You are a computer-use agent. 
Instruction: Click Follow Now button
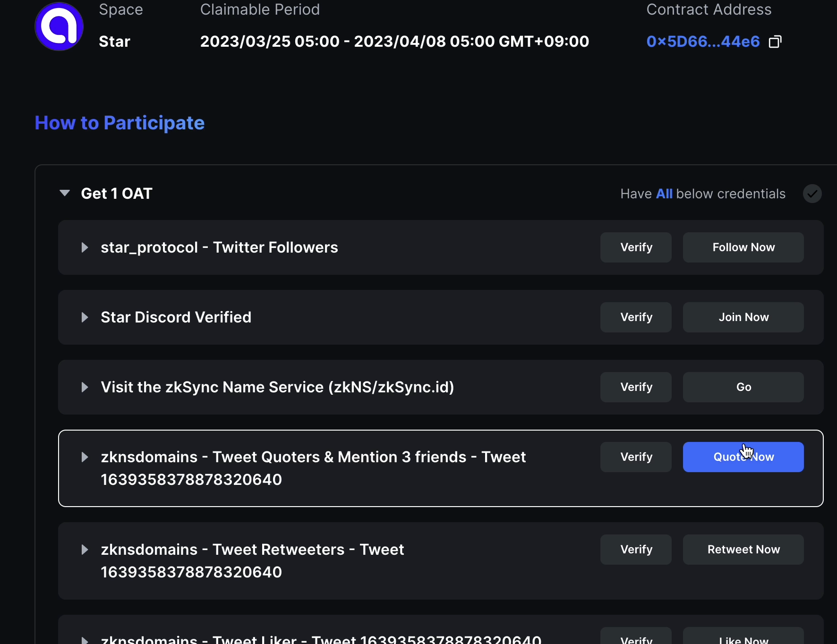(743, 247)
